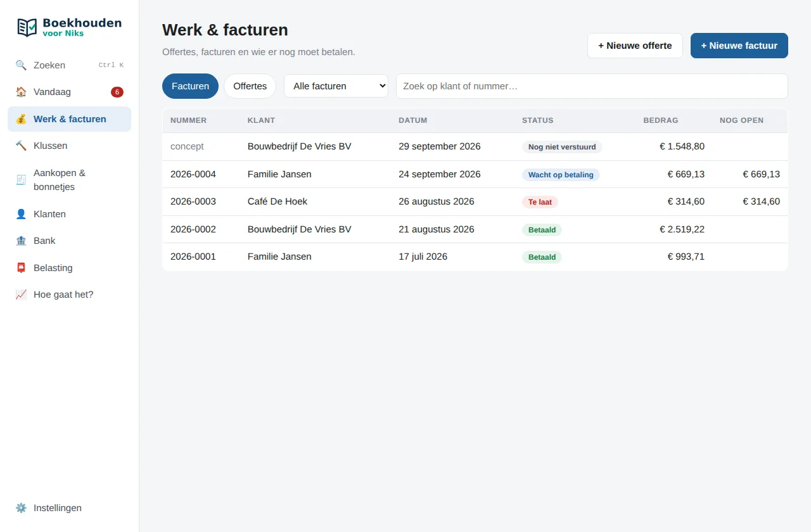
Task: Create a new quote with Nieuwe offerte
Action: [635, 46]
